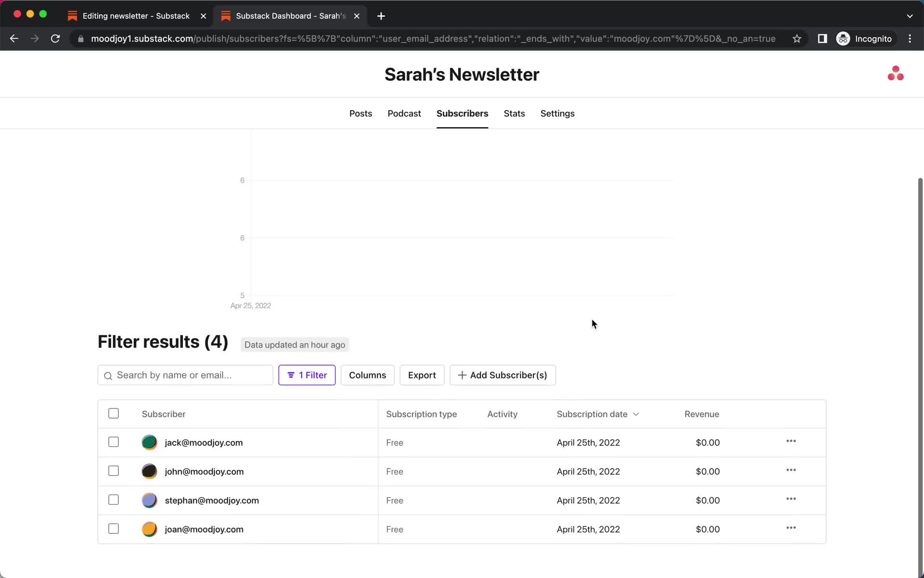The width and height of the screenshot is (924, 578).
Task: Open the 1 Filter dropdown panel
Action: [x=307, y=375]
